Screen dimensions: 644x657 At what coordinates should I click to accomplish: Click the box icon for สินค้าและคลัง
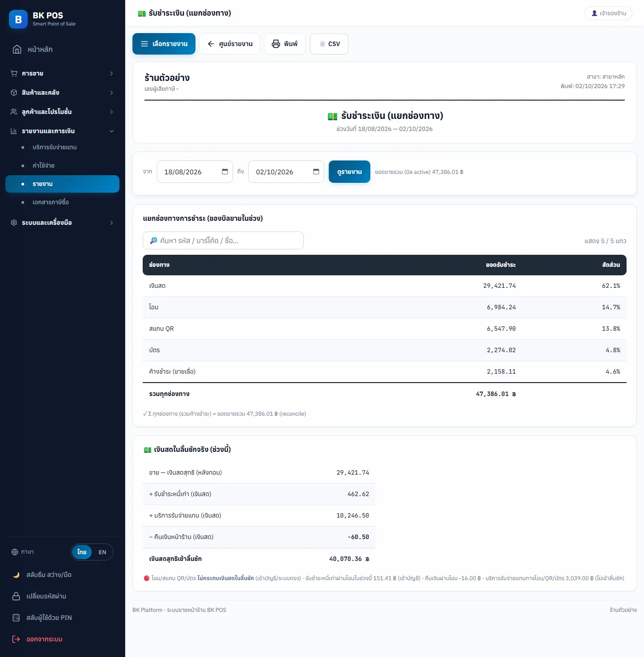(x=14, y=93)
